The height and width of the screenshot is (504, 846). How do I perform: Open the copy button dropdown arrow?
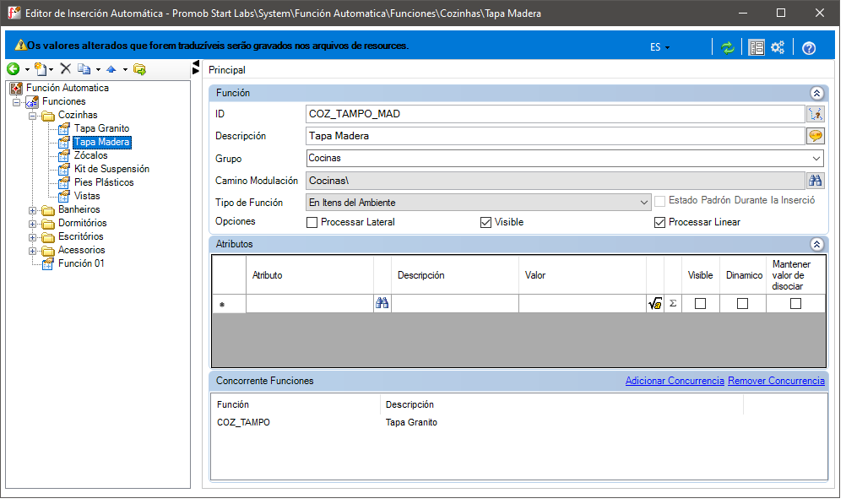pyautogui.click(x=98, y=69)
